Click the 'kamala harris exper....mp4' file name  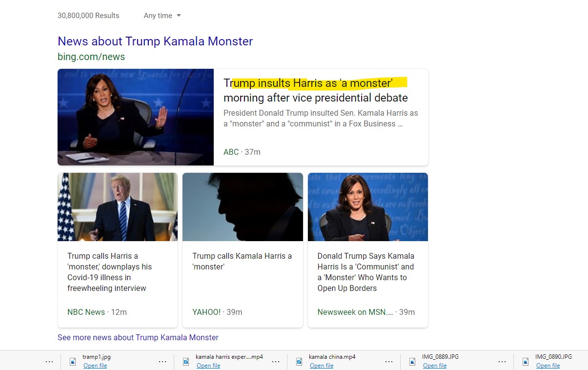(x=229, y=357)
